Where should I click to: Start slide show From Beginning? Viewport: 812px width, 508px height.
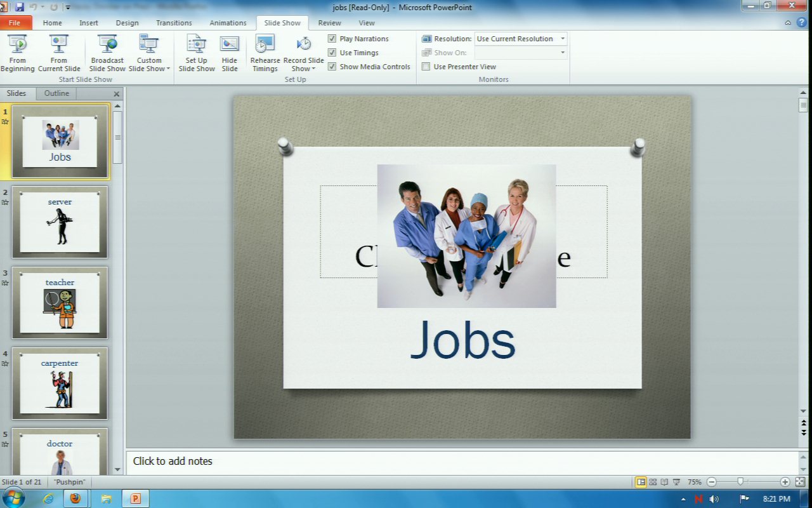pos(18,53)
